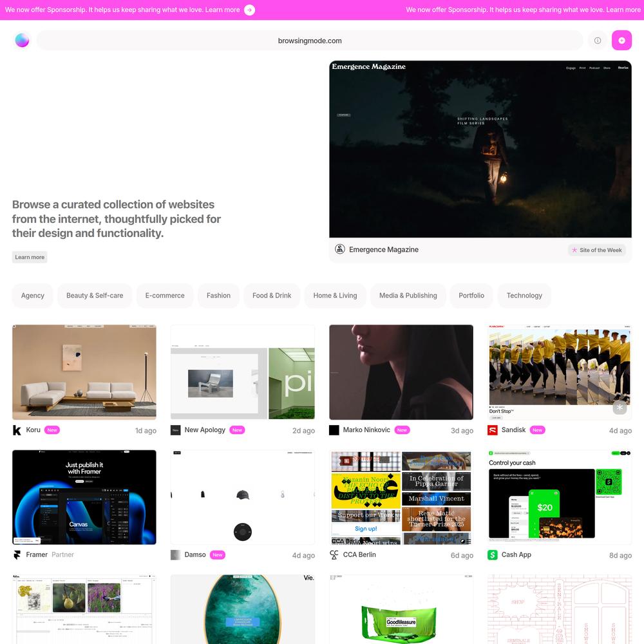
Task: Click the arrow icon beside Learn more banner
Action: point(249,10)
